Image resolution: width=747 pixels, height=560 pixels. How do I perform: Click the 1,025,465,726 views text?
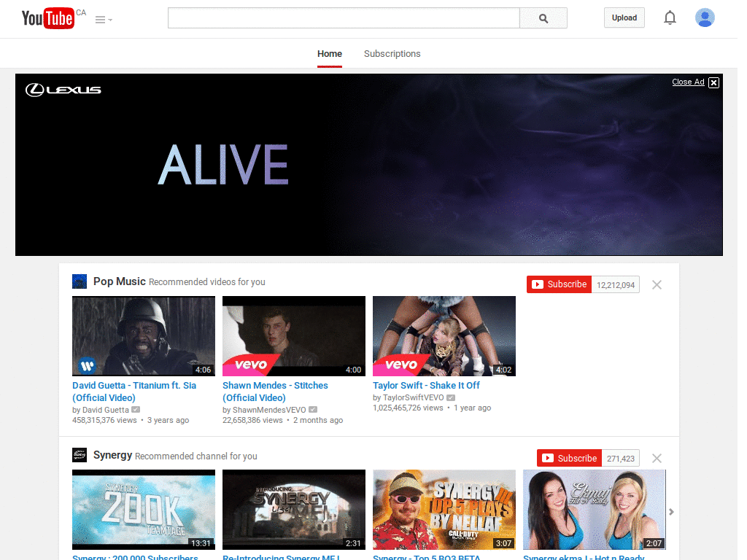click(x=409, y=408)
